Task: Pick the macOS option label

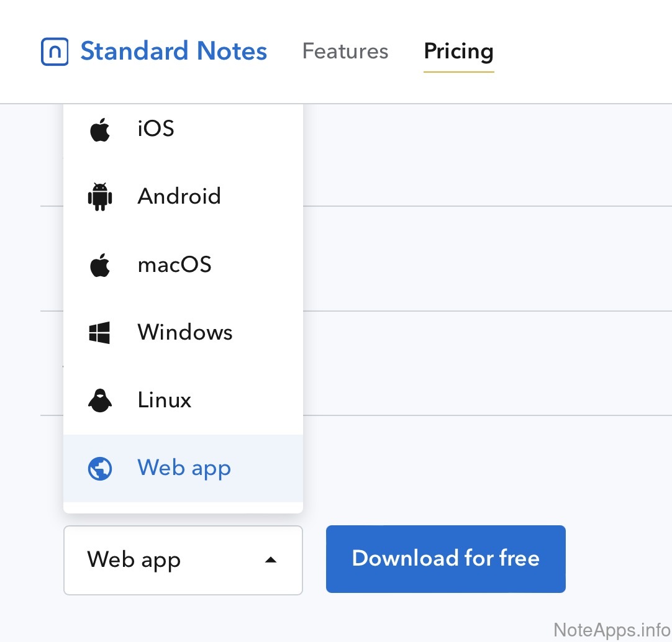Action: pos(175,265)
